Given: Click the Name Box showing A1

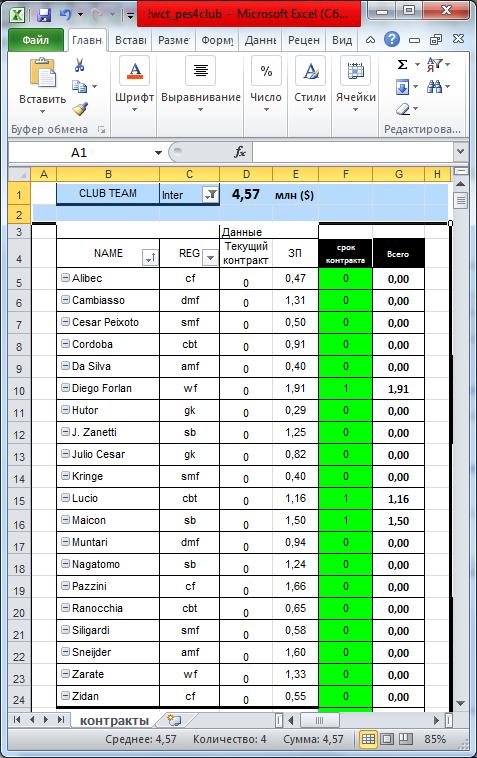Looking at the screenshot, I should [80, 153].
